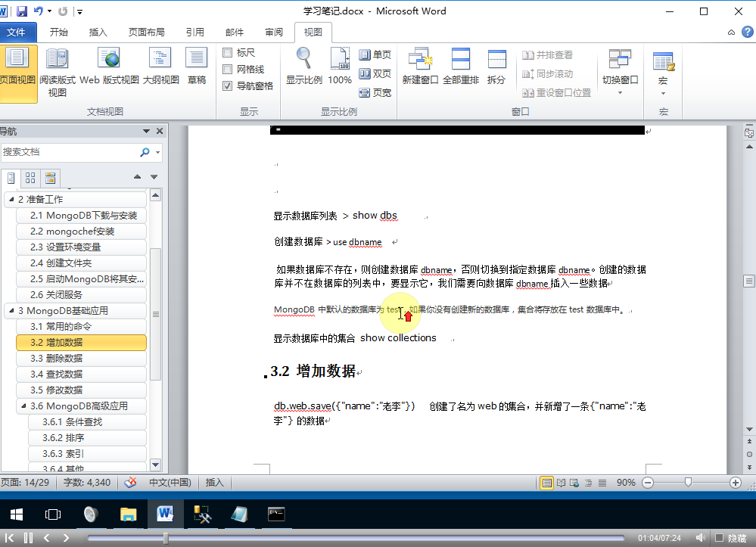Open the File (文件) tab
This screenshot has height=547, width=756.
(x=16, y=33)
